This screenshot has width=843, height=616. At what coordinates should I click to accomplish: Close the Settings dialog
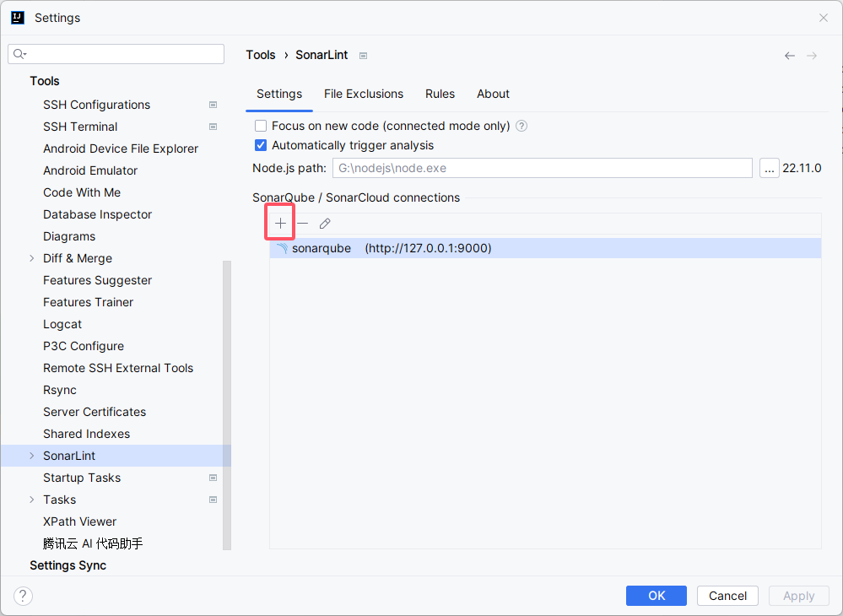(823, 18)
